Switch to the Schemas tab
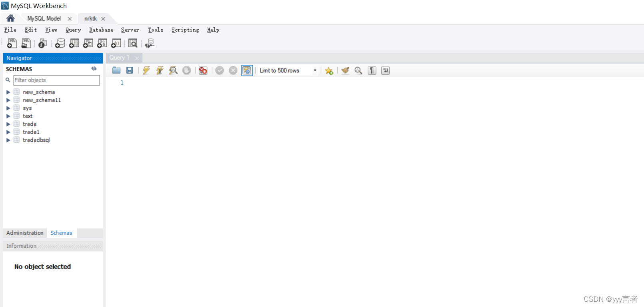Image resolution: width=644 pixels, height=307 pixels. [61, 233]
